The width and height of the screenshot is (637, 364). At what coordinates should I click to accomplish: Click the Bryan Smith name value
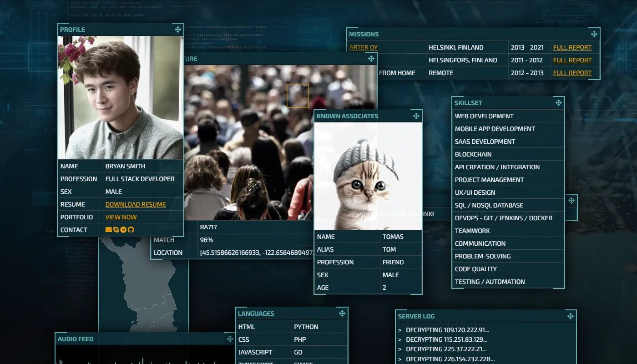[x=125, y=166]
